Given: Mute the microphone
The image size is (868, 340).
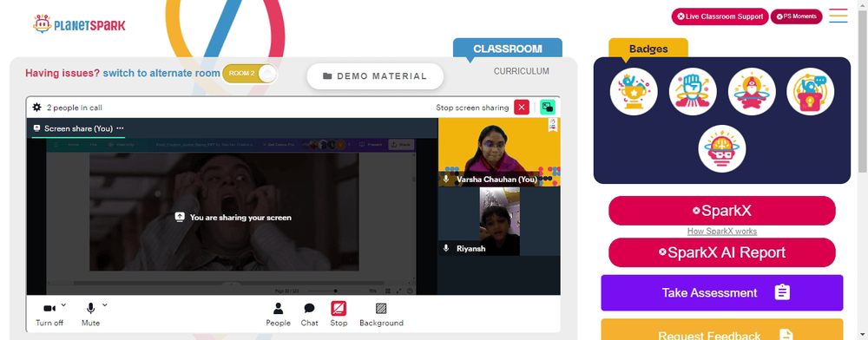Looking at the screenshot, I should click(x=90, y=314).
